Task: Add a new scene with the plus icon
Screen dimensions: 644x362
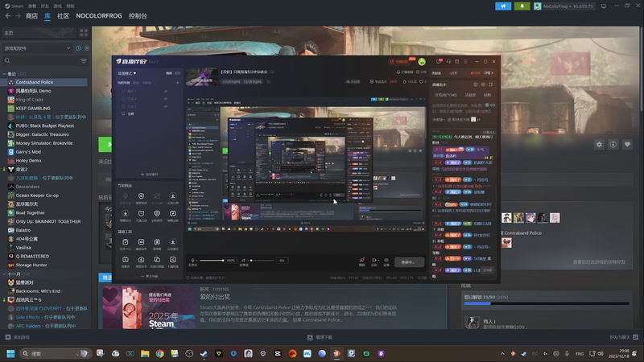Action: pyautogui.click(x=178, y=83)
